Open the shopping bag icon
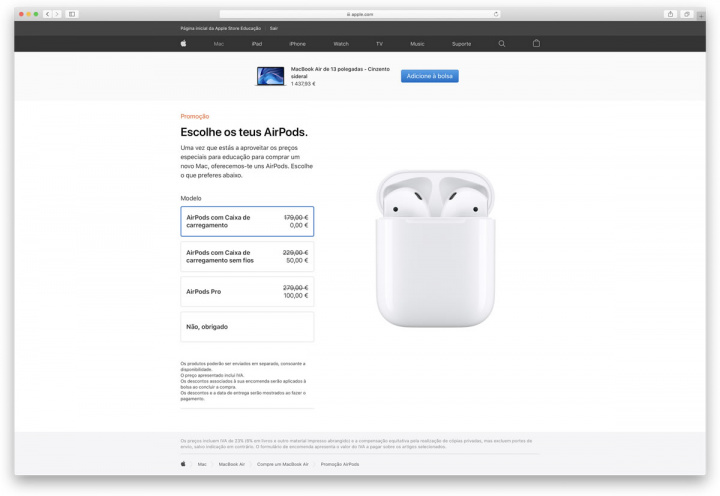Image resolution: width=720 pixels, height=496 pixels. tap(536, 43)
